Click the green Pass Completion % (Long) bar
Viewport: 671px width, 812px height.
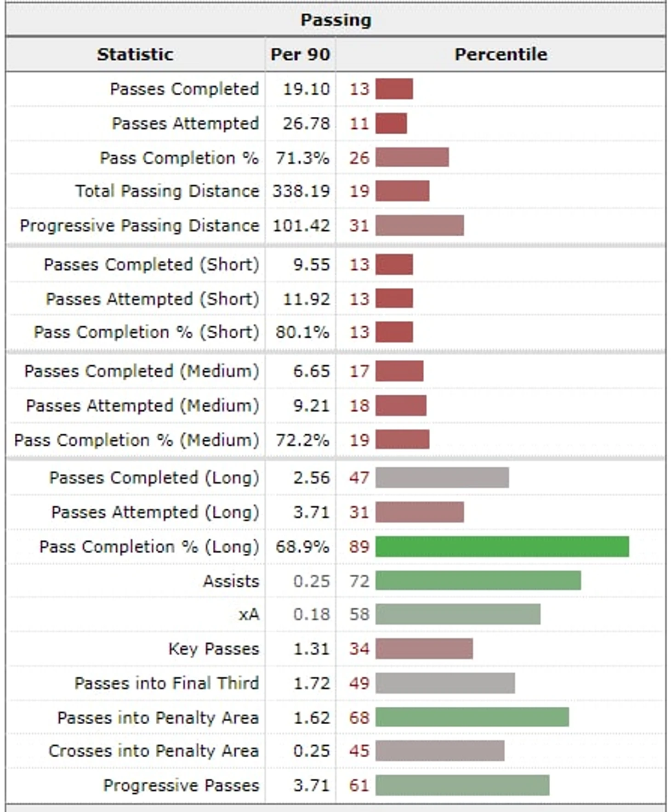[502, 547]
